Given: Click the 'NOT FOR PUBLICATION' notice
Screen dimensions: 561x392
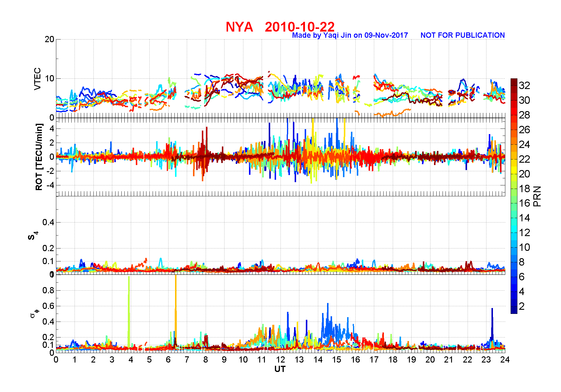Looking at the screenshot, I should (463, 35).
